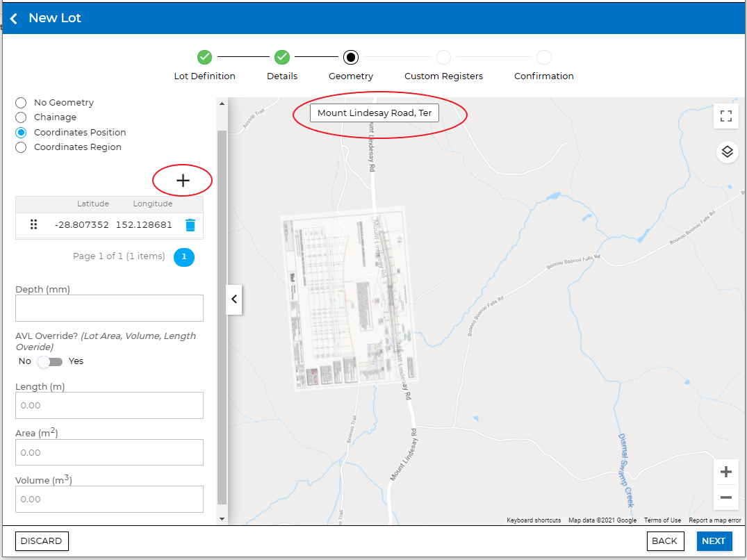Select the Coordinates Region option
This screenshot has height=560, width=747.
(20, 147)
